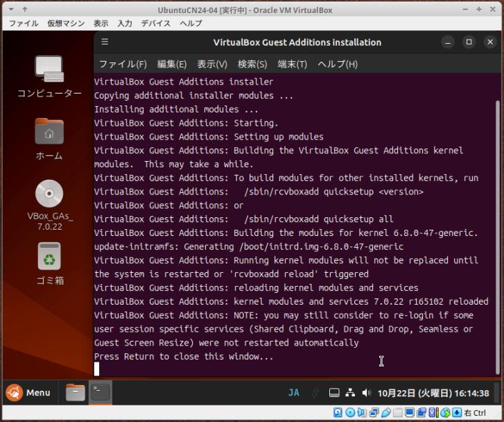The height and width of the screenshot is (422, 504).
Task: Click the 右 Ctrl host key label
Action: click(475, 413)
